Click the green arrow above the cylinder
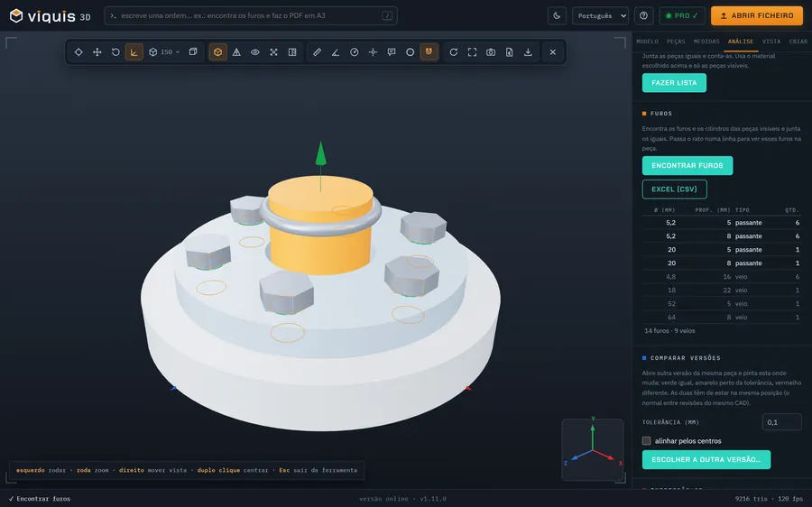This screenshot has height=507, width=812. (320, 154)
